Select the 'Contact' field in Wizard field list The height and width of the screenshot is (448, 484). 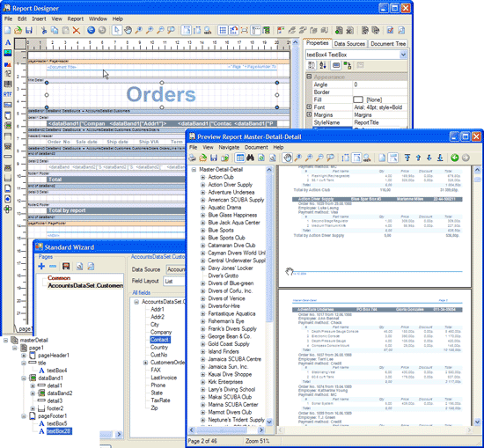[x=160, y=340]
